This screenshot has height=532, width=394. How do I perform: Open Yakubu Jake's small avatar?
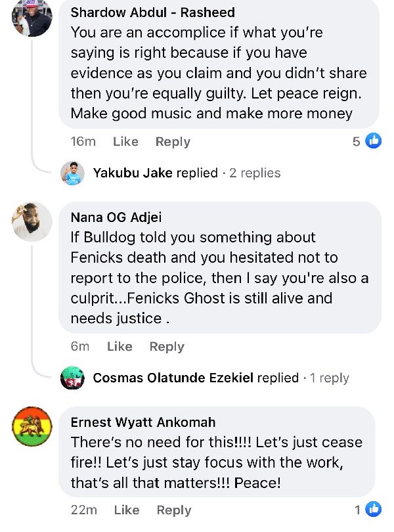72,173
